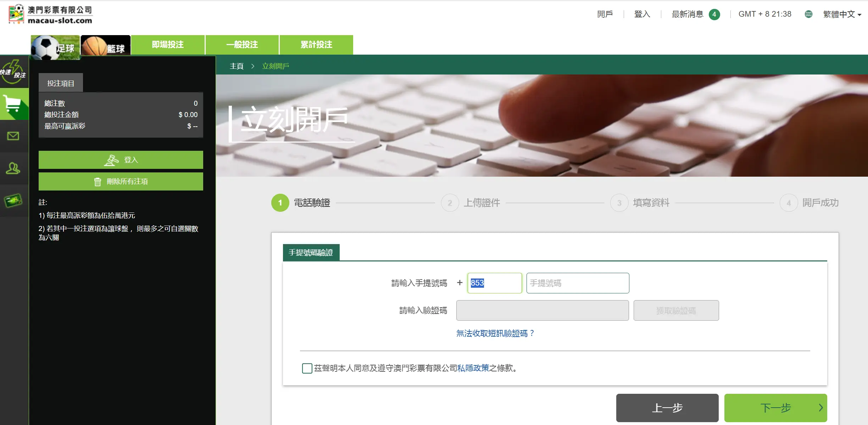Viewport: 868px width, 425px height.
Task: Open the 快速投注 quick bet sidebar icon
Action: click(x=13, y=72)
